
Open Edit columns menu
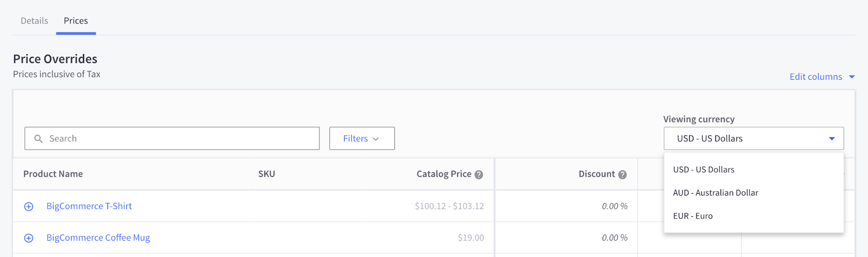tap(822, 77)
